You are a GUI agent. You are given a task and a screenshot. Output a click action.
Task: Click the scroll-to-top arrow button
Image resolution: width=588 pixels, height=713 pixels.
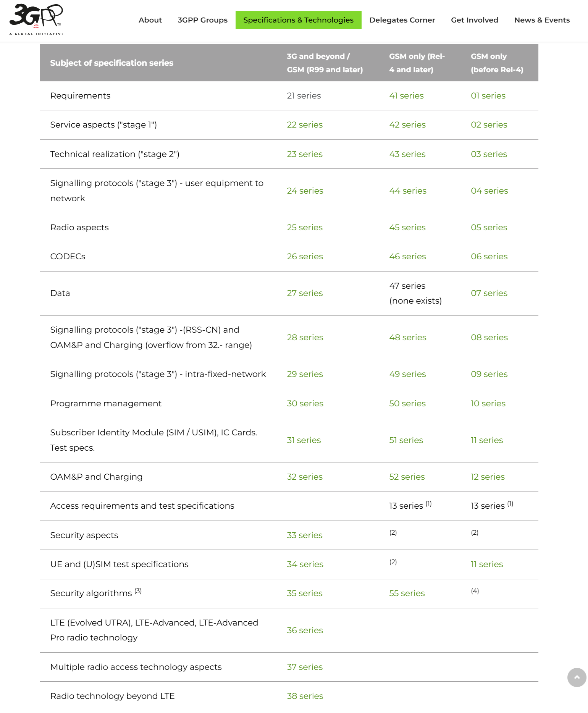pos(577,677)
